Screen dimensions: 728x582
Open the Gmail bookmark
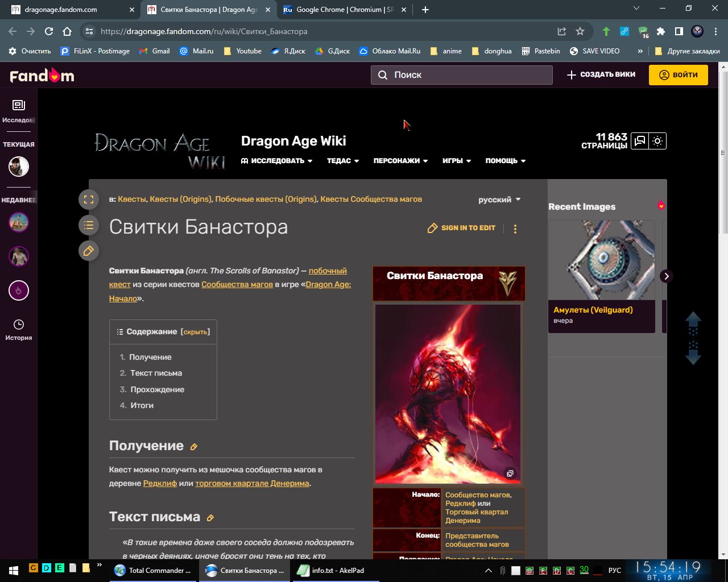coord(155,51)
